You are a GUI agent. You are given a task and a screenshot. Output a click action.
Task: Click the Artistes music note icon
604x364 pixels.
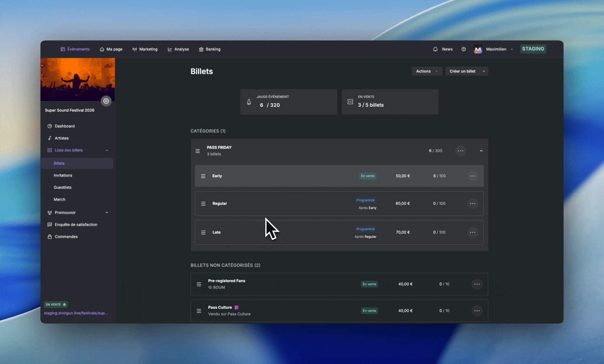tap(50, 138)
